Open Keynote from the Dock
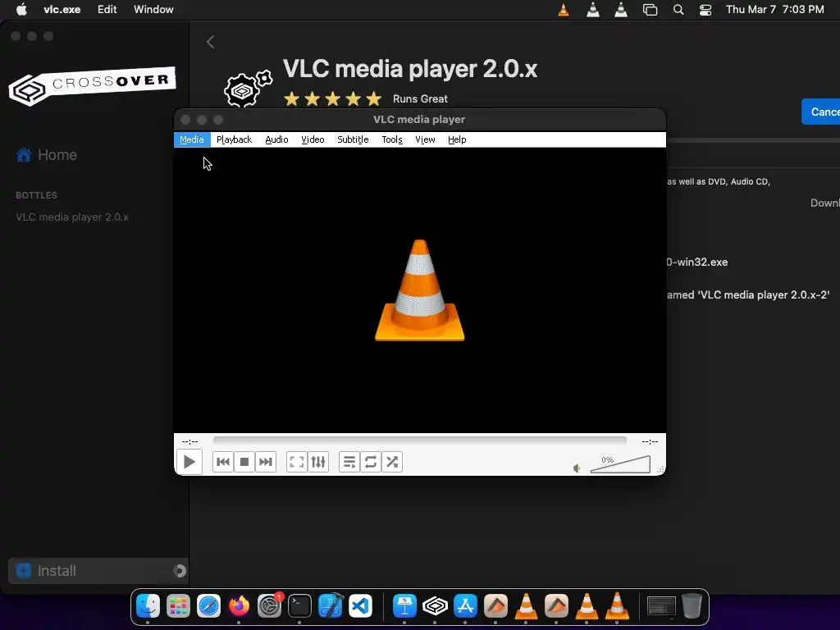This screenshot has width=840, height=630. pyautogui.click(x=404, y=606)
